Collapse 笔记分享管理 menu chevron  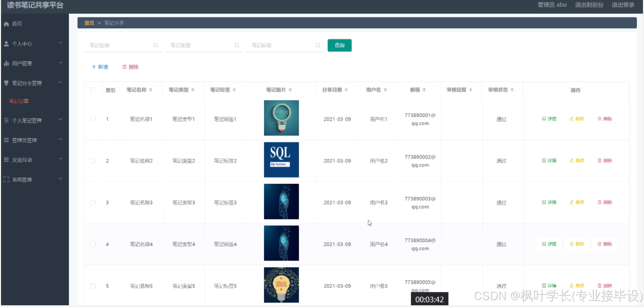(60, 82)
